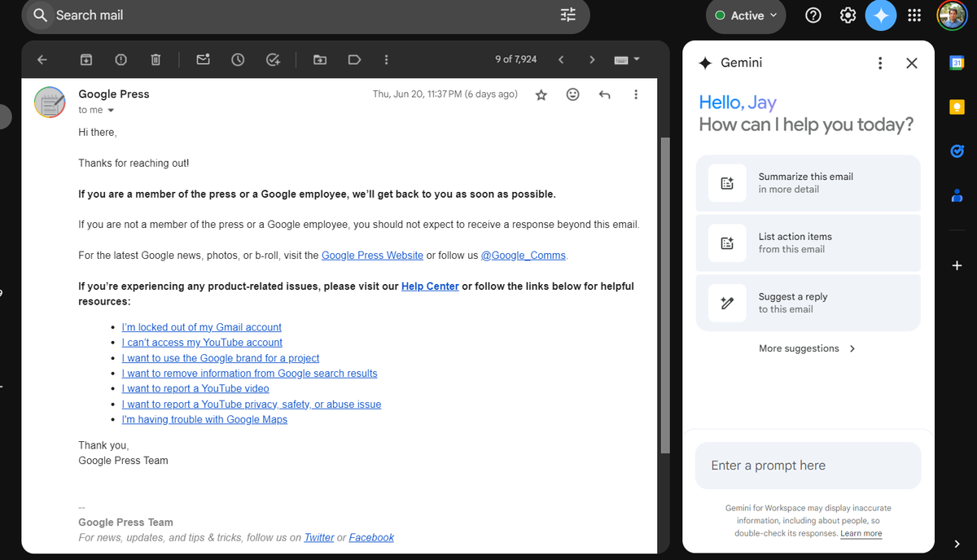
Task: Open the Active status dropdown
Action: 744,15
